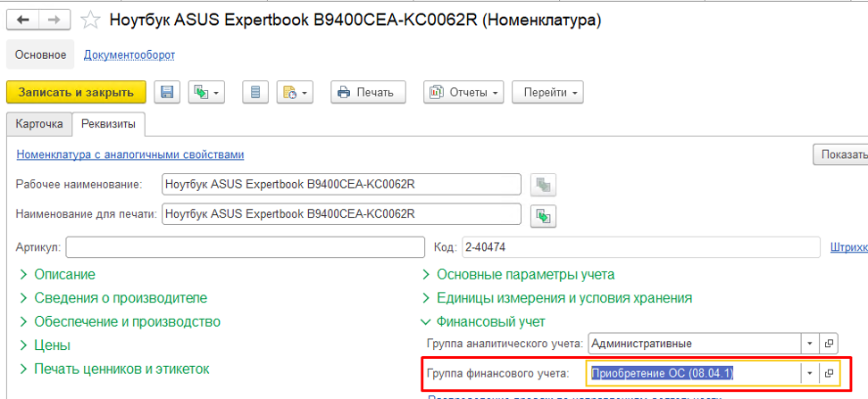Open the Перейти dropdown menu

pyautogui.click(x=547, y=93)
